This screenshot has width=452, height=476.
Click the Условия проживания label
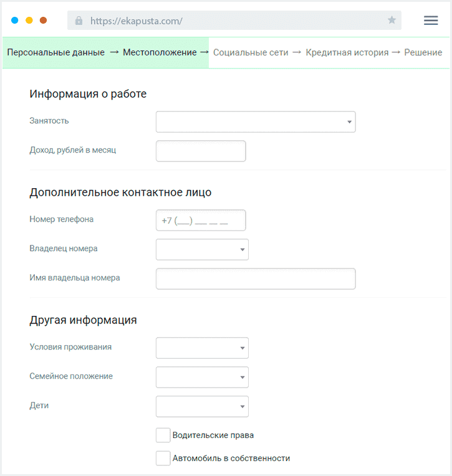click(70, 347)
